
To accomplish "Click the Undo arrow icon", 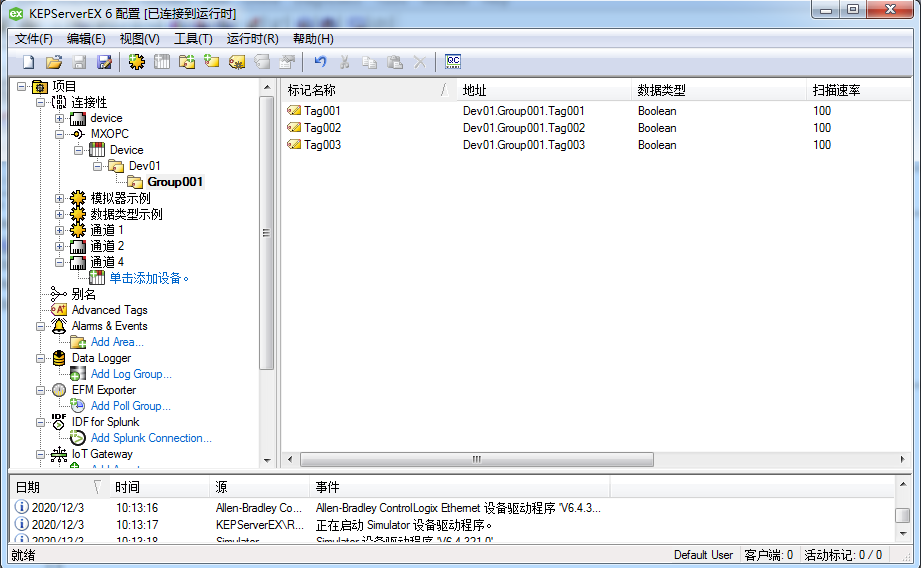I will point(320,62).
